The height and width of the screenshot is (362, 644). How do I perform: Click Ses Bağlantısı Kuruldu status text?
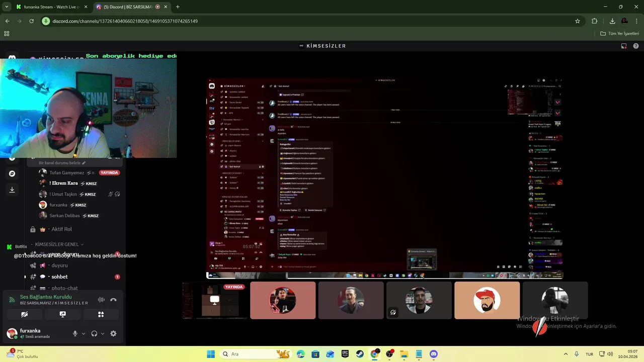pos(46,297)
